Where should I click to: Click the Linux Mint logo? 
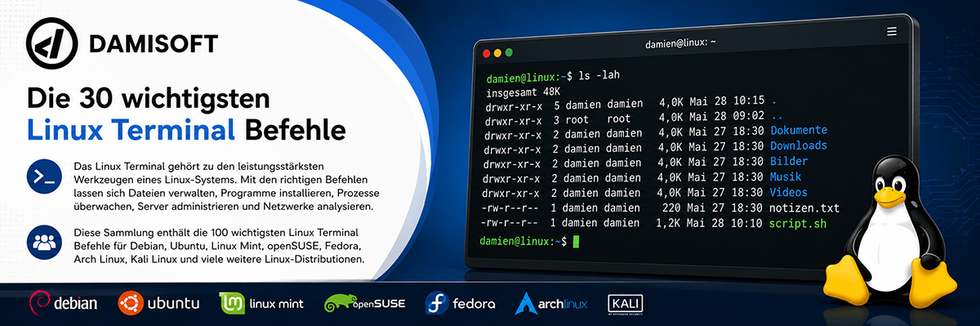pyautogui.click(x=261, y=303)
